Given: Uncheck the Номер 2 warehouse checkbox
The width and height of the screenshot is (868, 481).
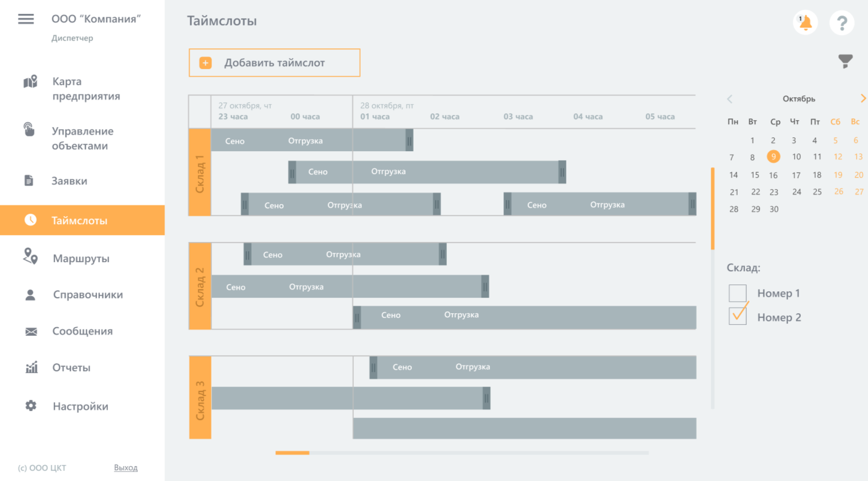Looking at the screenshot, I should (738, 317).
